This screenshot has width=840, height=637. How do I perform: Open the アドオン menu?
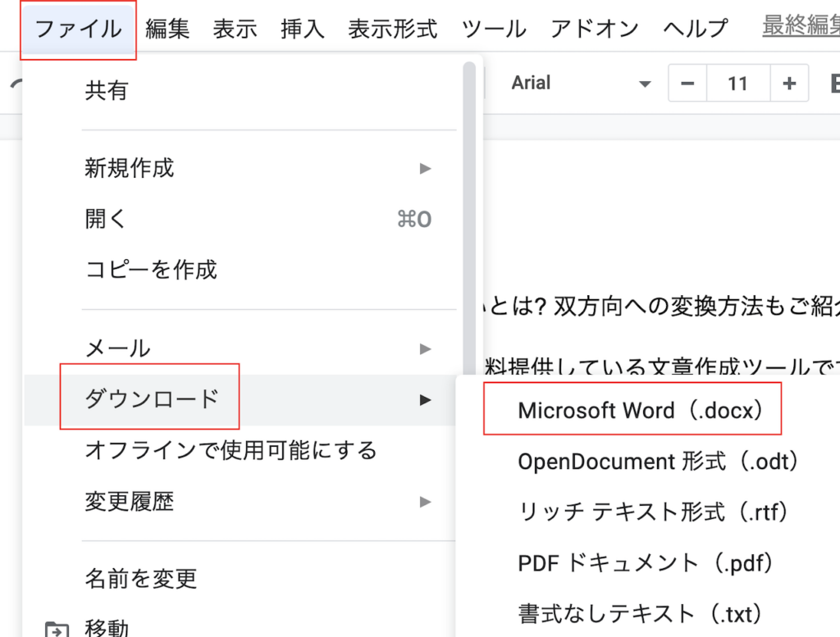(595, 29)
